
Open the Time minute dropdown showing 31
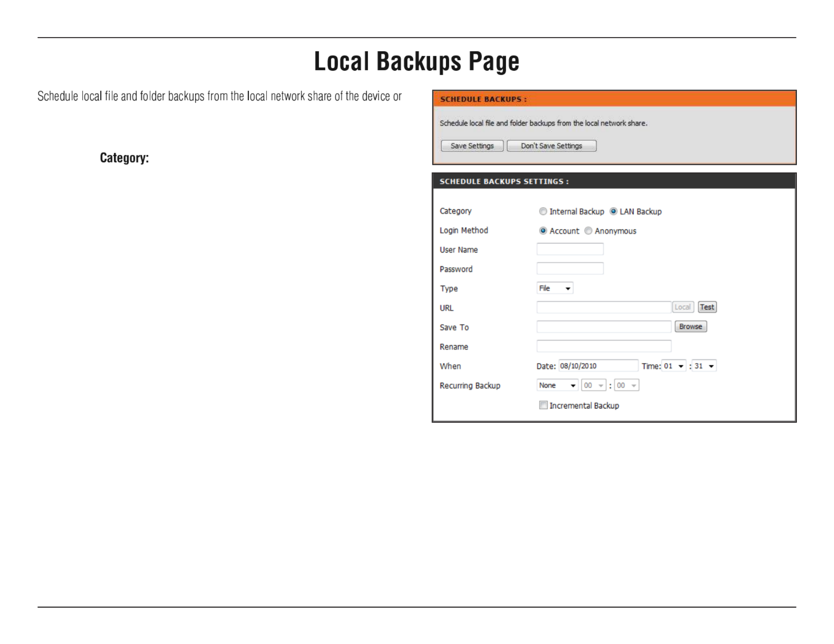tap(704, 366)
